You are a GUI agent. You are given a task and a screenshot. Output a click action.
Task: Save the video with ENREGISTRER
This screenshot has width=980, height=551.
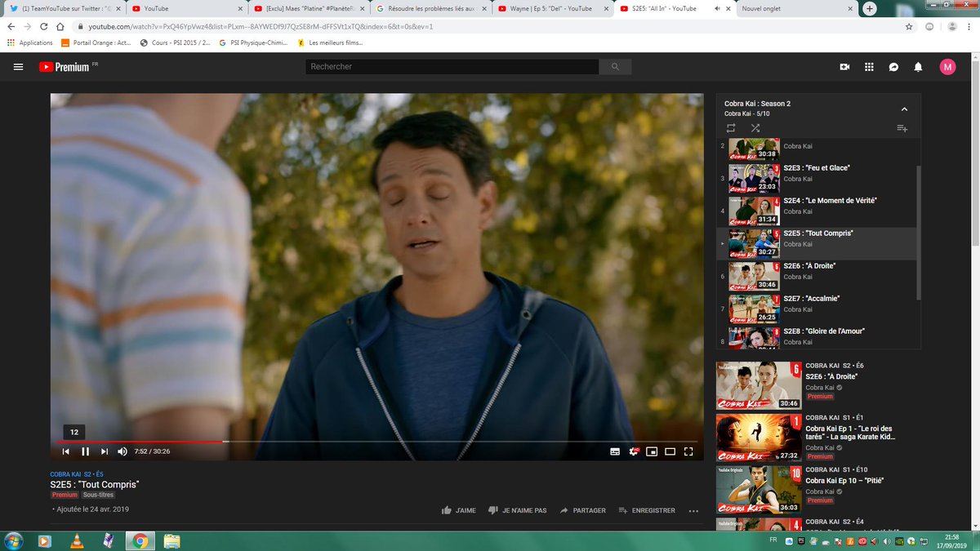[647, 510]
